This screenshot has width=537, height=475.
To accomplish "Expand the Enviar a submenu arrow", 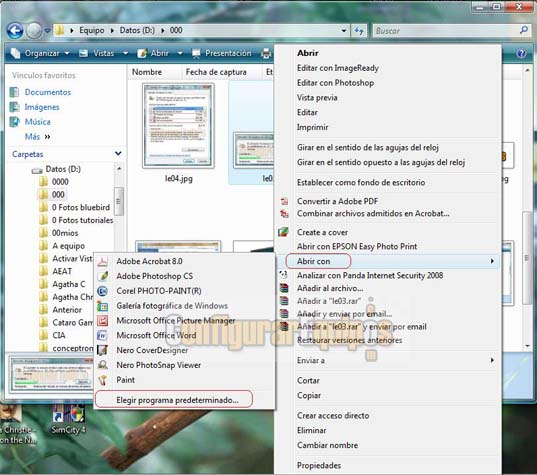I will [x=492, y=360].
